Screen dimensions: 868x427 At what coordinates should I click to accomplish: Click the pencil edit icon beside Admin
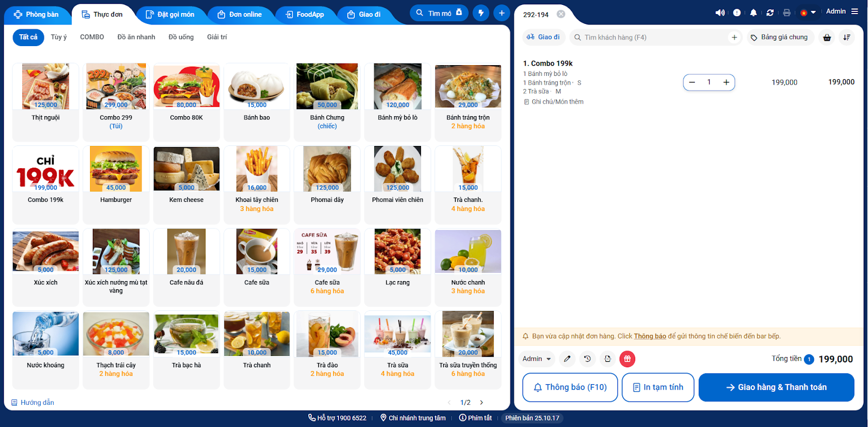click(x=567, y=359)
